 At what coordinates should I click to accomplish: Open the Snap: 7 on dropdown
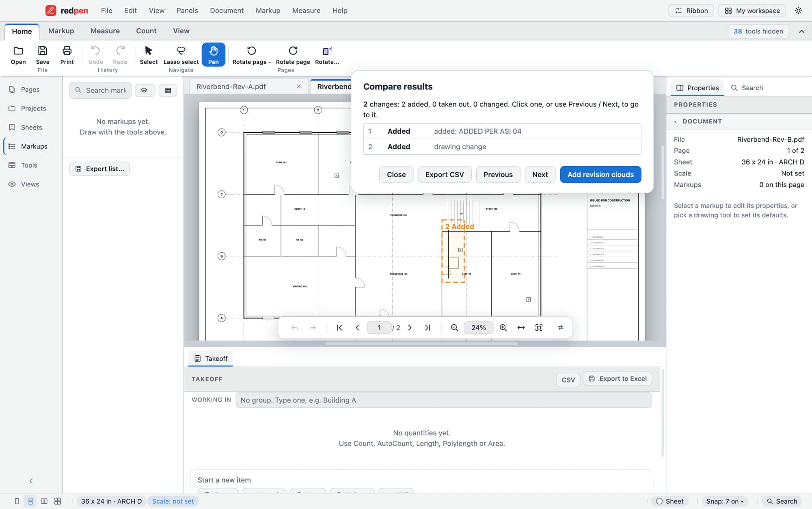(x=725, y=501)
